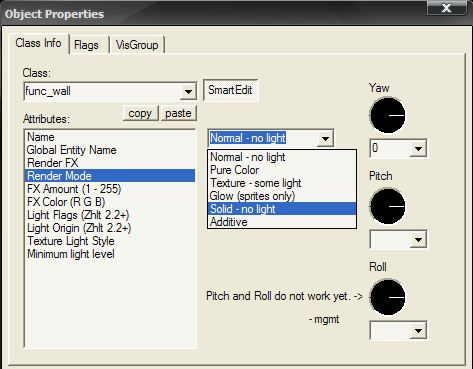Choose 'Glow (sprites only)' option

(282, 196)
